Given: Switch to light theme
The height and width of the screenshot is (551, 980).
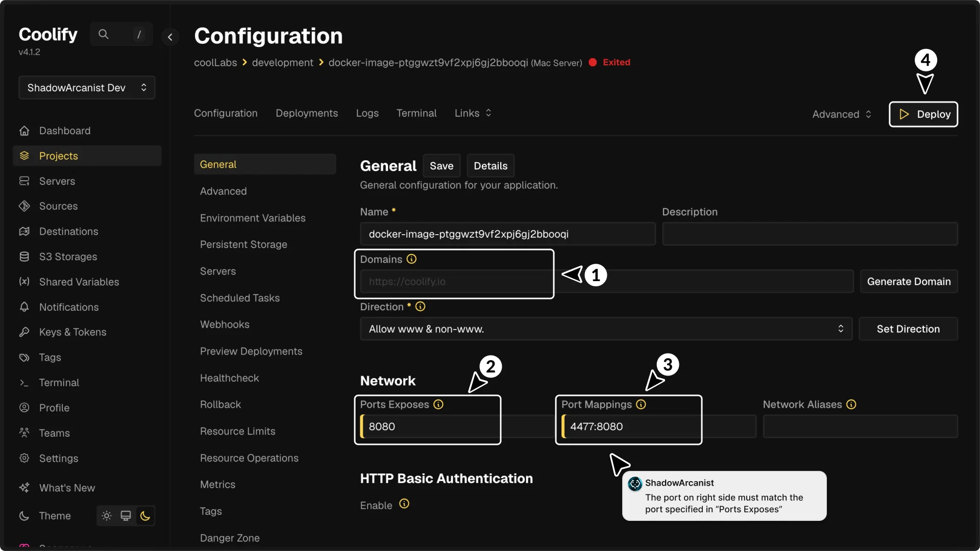Looking at the screenshot, I should [107, 516].
